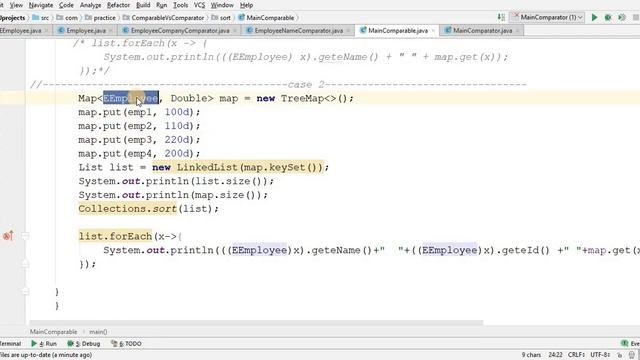Screen dimensions: 640x360
Task: Open the Tools menu
Action: 180,5
